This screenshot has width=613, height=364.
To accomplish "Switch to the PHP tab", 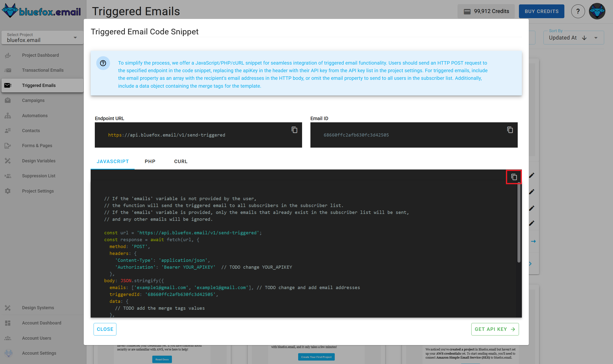I will pyautogui.click(x=150, y=161).
